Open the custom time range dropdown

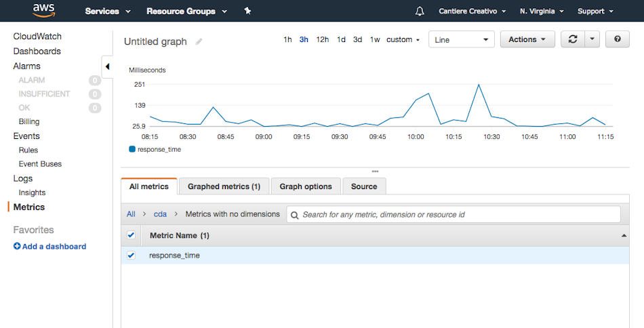click(x=403, y=40)
